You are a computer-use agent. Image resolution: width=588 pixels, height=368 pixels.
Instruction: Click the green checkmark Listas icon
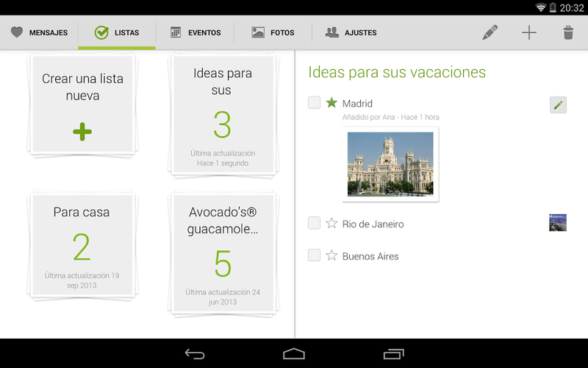point(101,32)
